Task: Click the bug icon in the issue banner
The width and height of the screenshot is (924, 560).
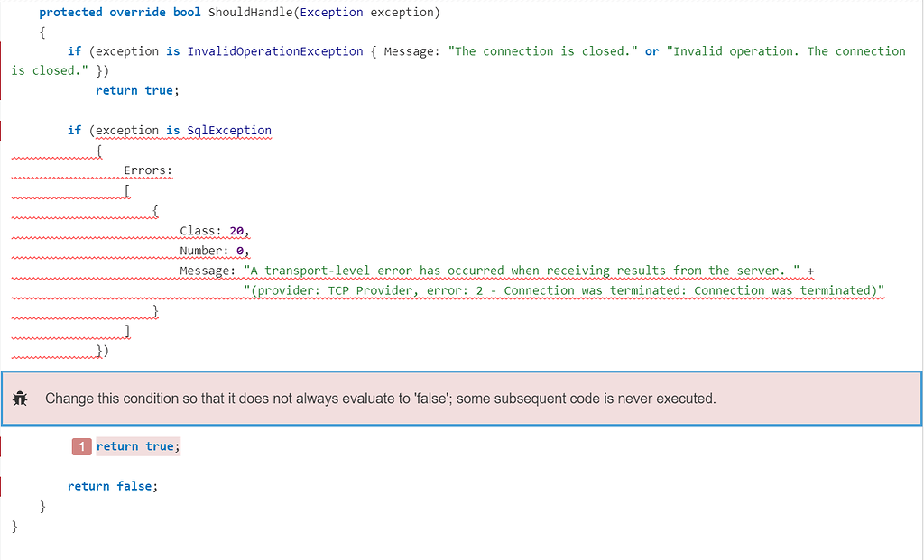Action: pos(20,399)
